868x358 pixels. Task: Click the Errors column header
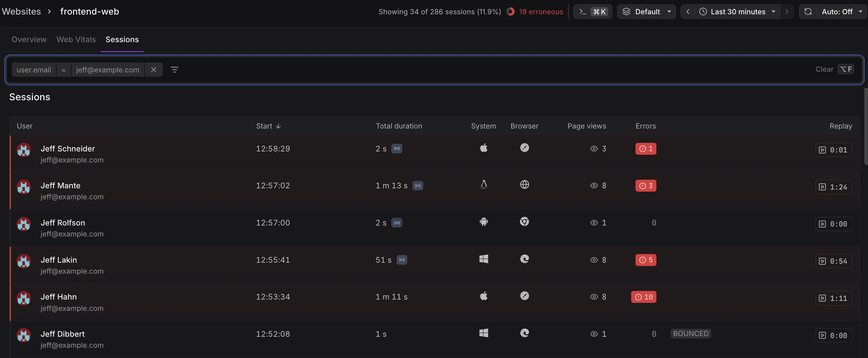[x=646, y=126]
